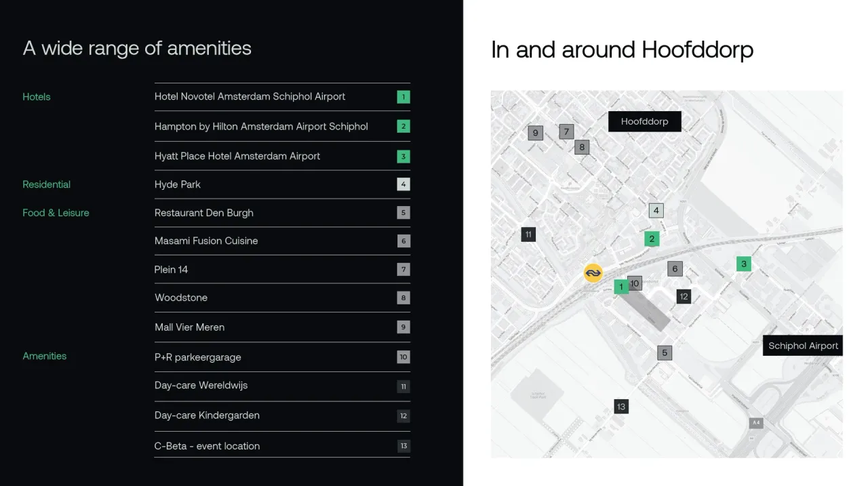Click legend badge 7 beside Plein 14
This screenshot has height=486, width=868.
tap(403, 270)
